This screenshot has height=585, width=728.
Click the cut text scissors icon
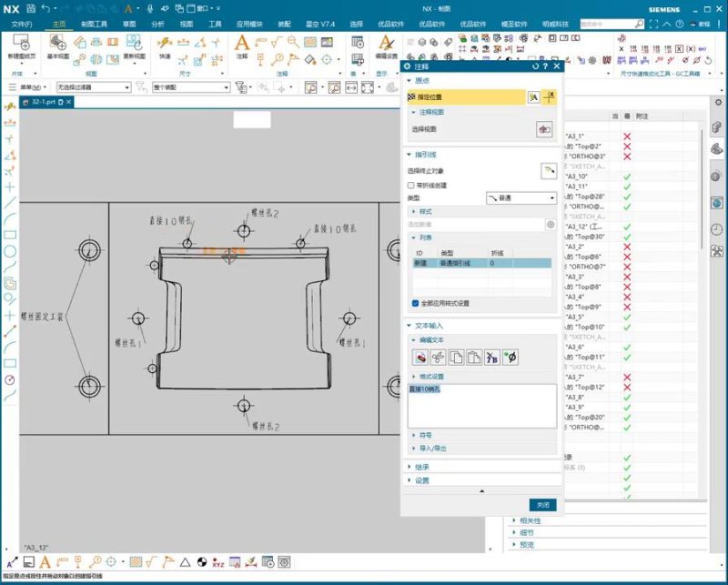pyautogui.click(x=438, y=358)
